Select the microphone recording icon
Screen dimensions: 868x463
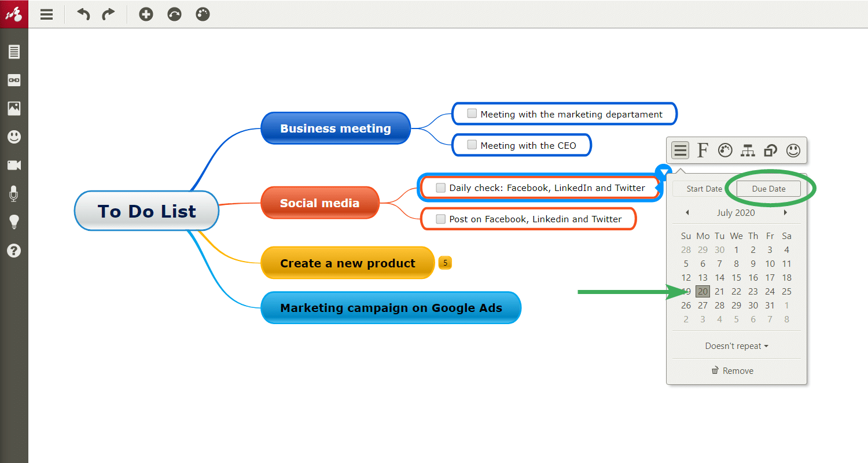(x=14, y=194)
